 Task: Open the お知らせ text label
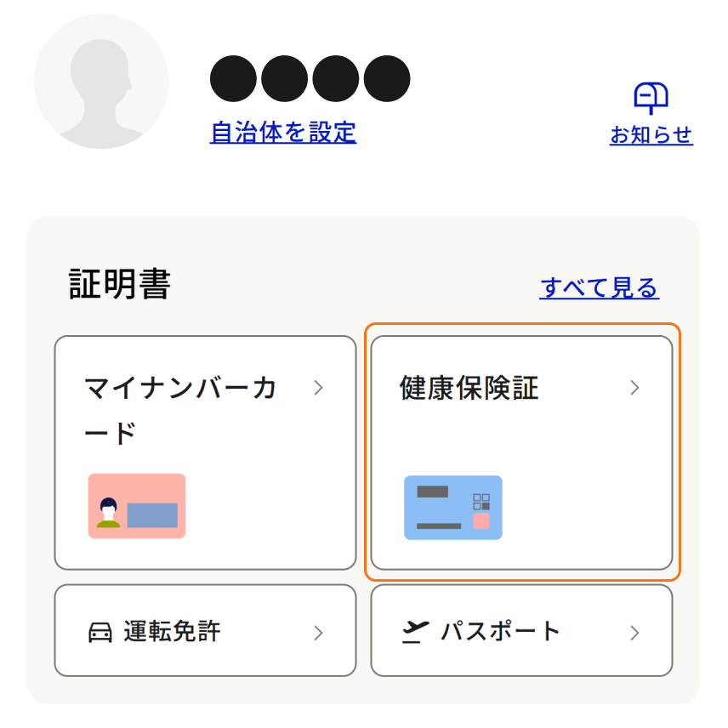pyautogui.click(x=651, y=135)
